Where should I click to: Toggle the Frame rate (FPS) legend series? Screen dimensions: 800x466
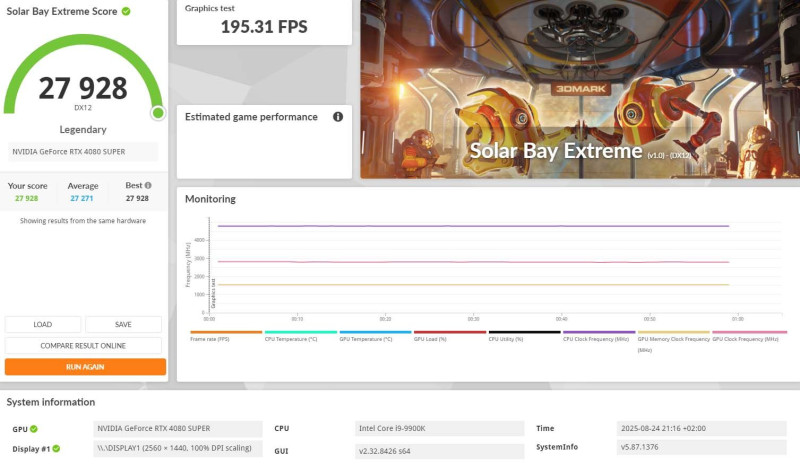(226, 336)
